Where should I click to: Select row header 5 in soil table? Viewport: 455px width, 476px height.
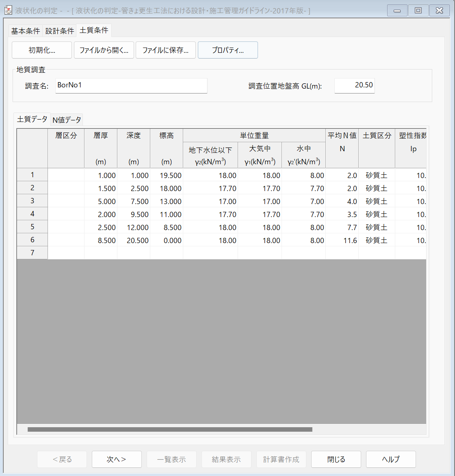point(32,227)
